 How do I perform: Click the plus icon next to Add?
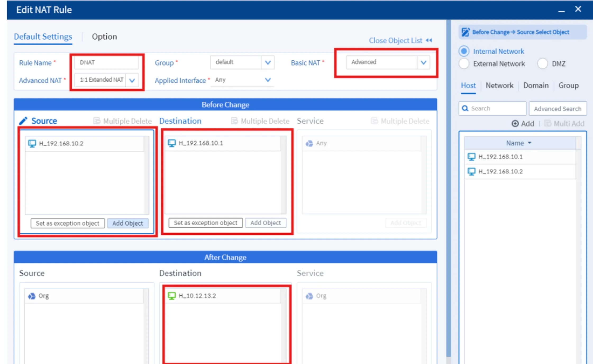[x=515, y=124]
